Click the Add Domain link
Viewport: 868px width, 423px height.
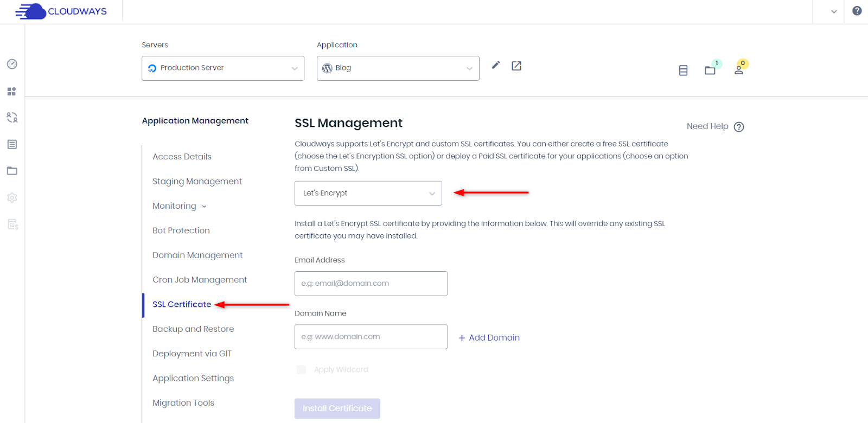coord(489,338)
